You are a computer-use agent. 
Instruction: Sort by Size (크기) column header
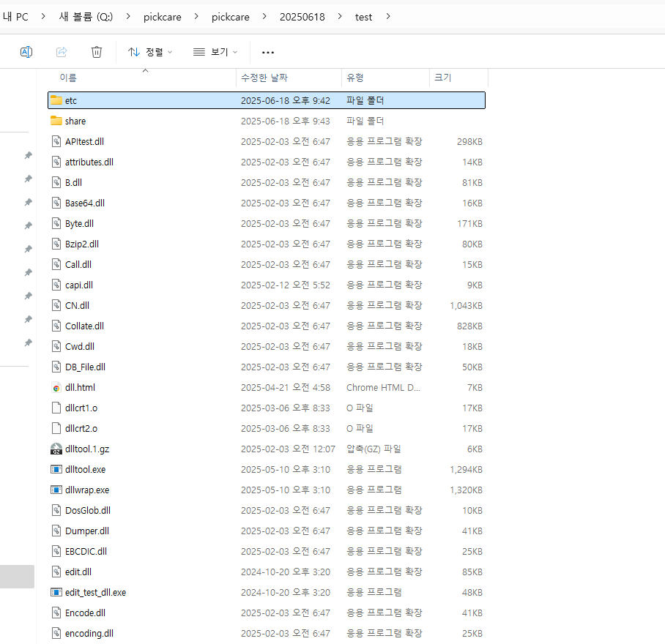point(443,78)
